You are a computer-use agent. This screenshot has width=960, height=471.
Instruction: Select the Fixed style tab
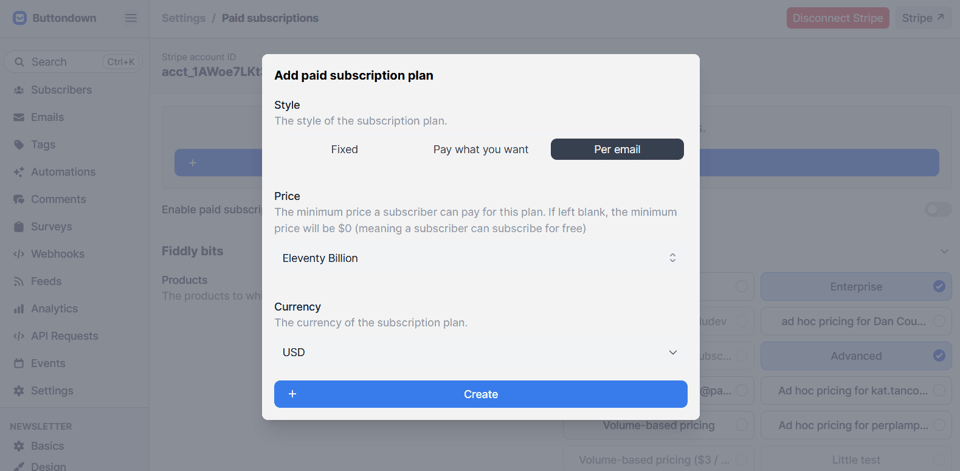[x=344, y=149]
